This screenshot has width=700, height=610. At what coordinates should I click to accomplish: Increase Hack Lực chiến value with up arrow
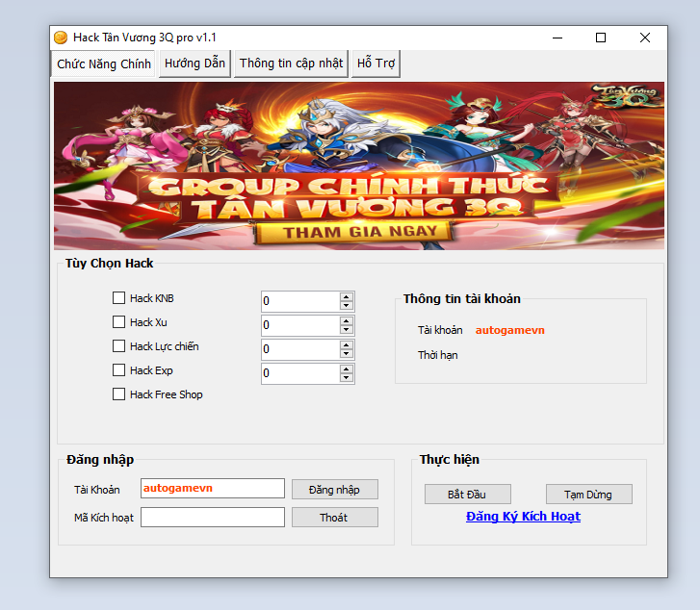(347, 344)
